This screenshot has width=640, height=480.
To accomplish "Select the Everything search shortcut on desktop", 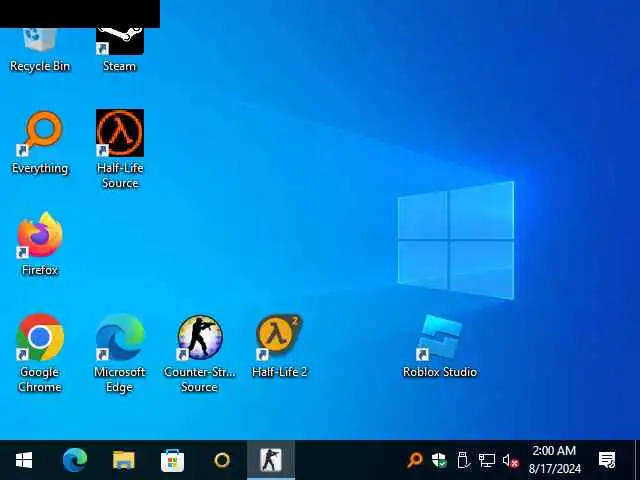I will [40, 142].
